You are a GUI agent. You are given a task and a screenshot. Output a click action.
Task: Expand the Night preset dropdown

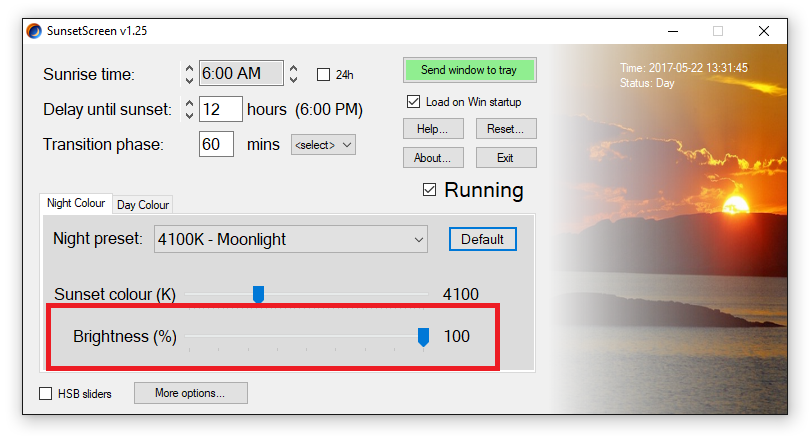click(291, 239)
